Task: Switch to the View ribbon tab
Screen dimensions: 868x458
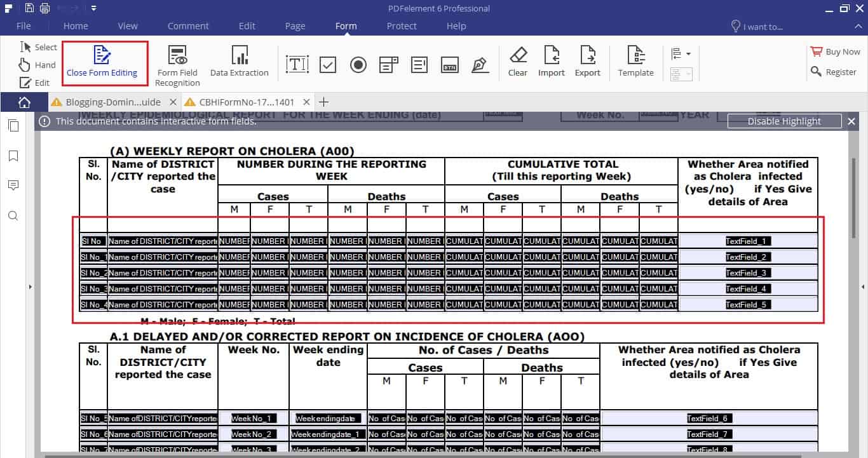Action: [x=128, y=26]
